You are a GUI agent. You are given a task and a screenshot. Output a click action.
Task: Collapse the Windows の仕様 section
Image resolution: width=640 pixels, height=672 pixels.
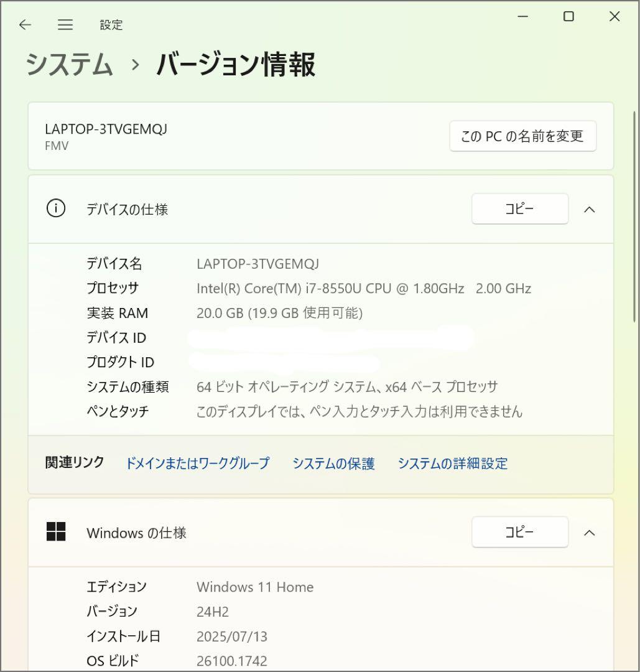[x=589, y=532]
